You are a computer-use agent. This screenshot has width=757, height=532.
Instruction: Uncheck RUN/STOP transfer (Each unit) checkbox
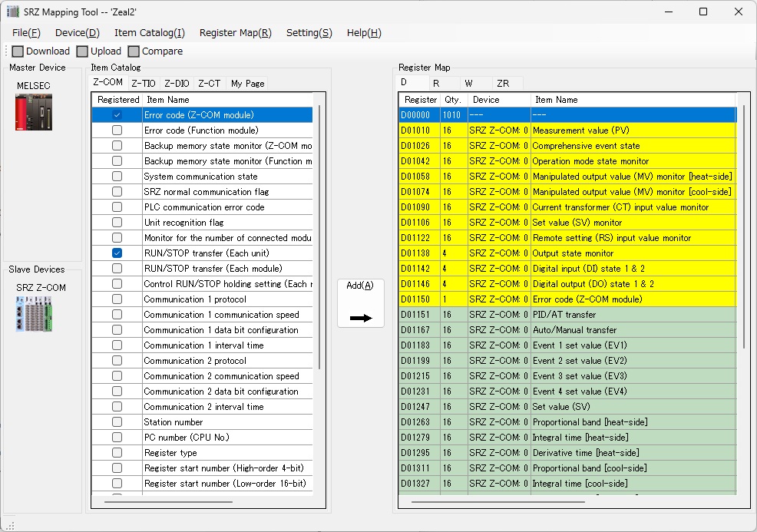point(117,253)
